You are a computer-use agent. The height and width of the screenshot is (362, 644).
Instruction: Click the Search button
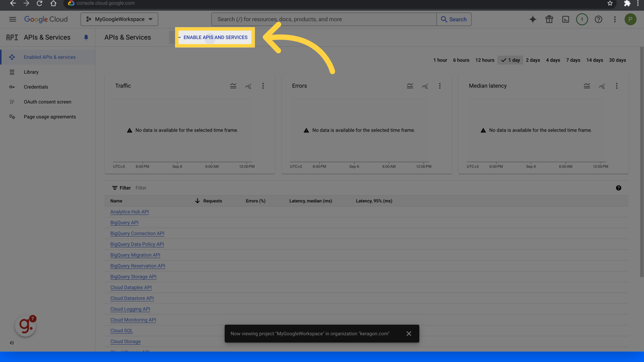(x=454, y=19)
